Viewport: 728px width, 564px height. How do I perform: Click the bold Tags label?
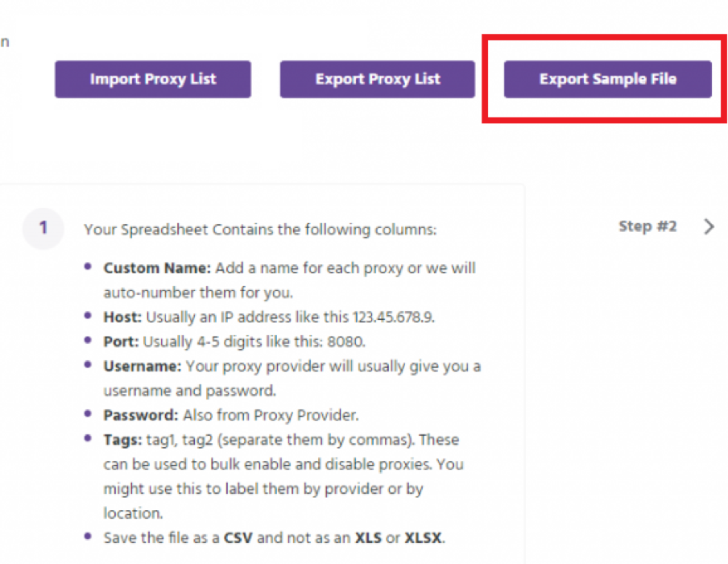(x=122, y=439)
